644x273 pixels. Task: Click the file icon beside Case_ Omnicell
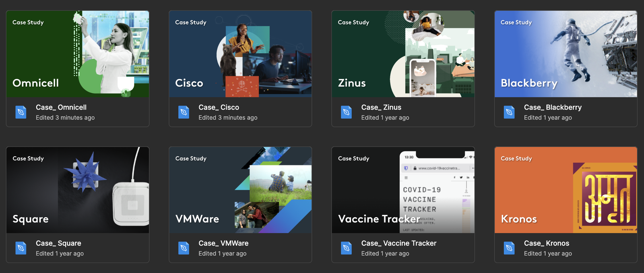pos(21,112)
